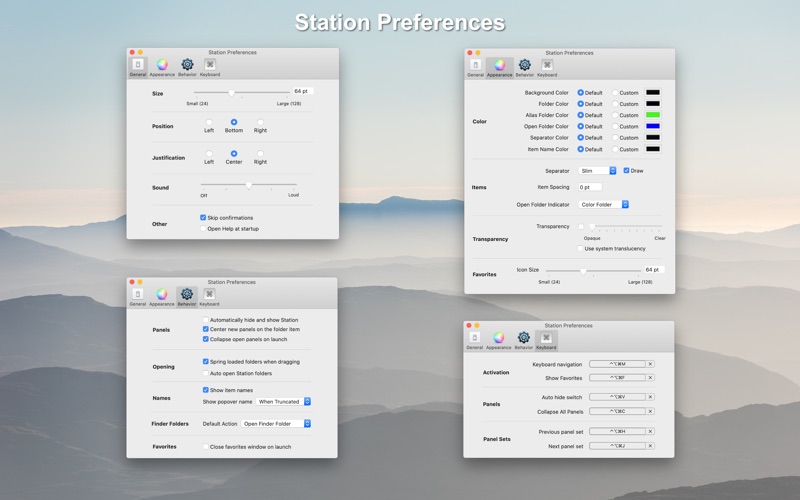Clear the Auto hide switch shortcut with its X
Image resolution: width=800 pixels, height=500 pixels.
pyautogui.click(x=651, y=396)
